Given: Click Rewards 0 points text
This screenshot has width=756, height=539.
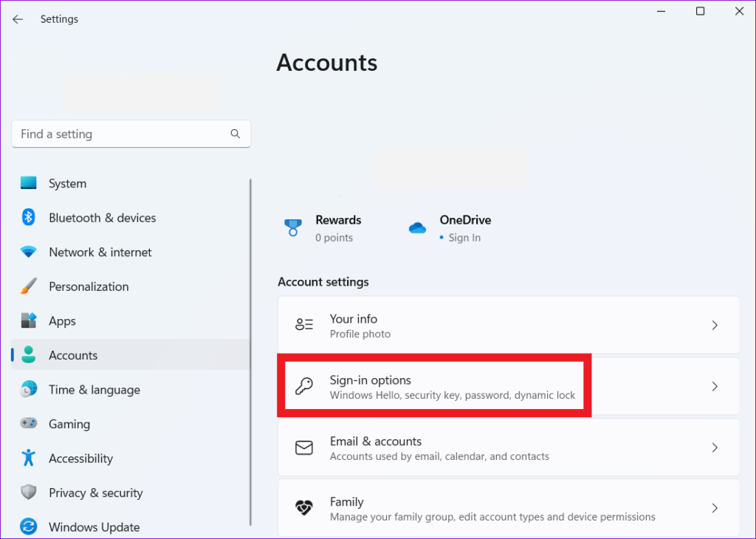Looking at the screenshot, I should pos(334,238).
